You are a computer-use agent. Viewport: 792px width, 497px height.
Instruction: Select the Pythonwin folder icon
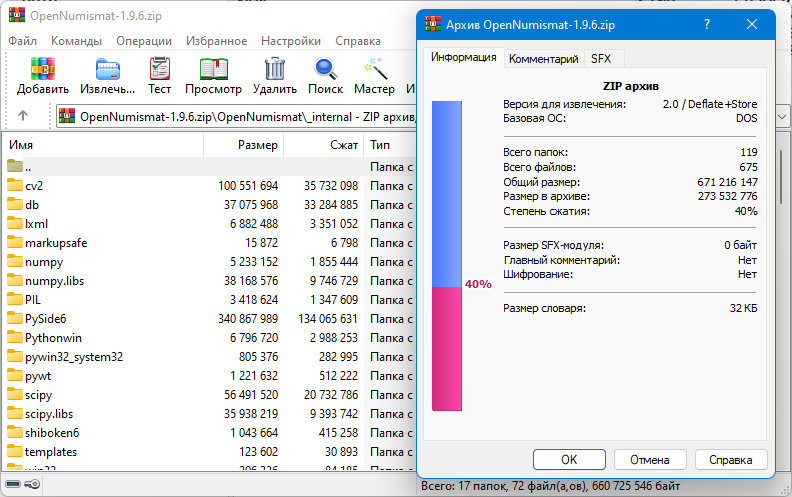(x=15, y=337)
